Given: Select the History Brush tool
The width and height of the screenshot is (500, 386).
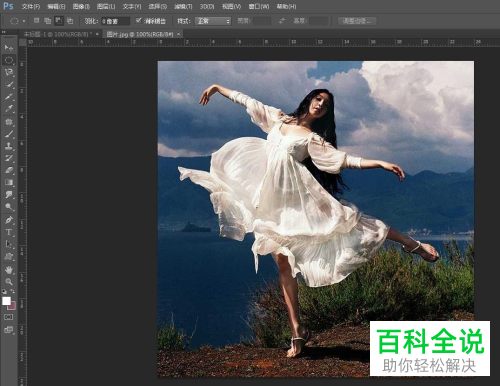Looking at the screenshot, I should pos(9,158).
